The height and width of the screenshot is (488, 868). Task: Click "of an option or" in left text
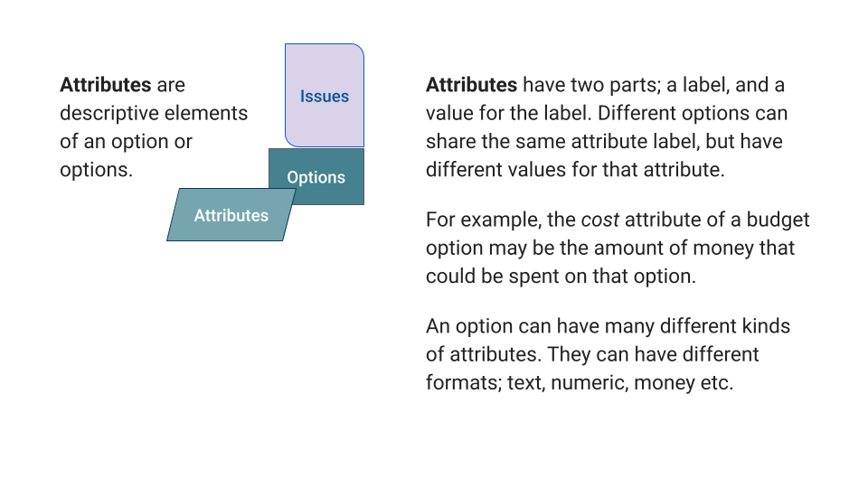pyautogui.click(x=126, y=141)
